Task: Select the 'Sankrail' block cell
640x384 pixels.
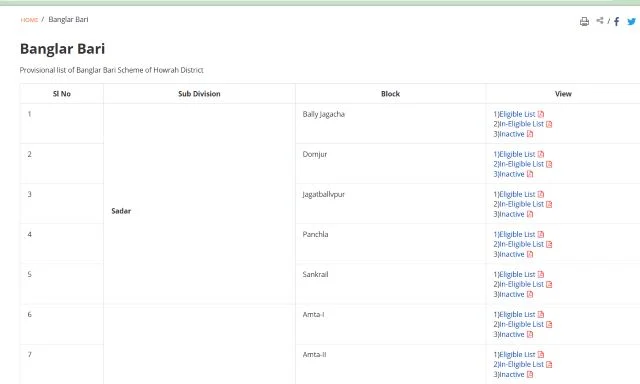Action: point(391,283)
